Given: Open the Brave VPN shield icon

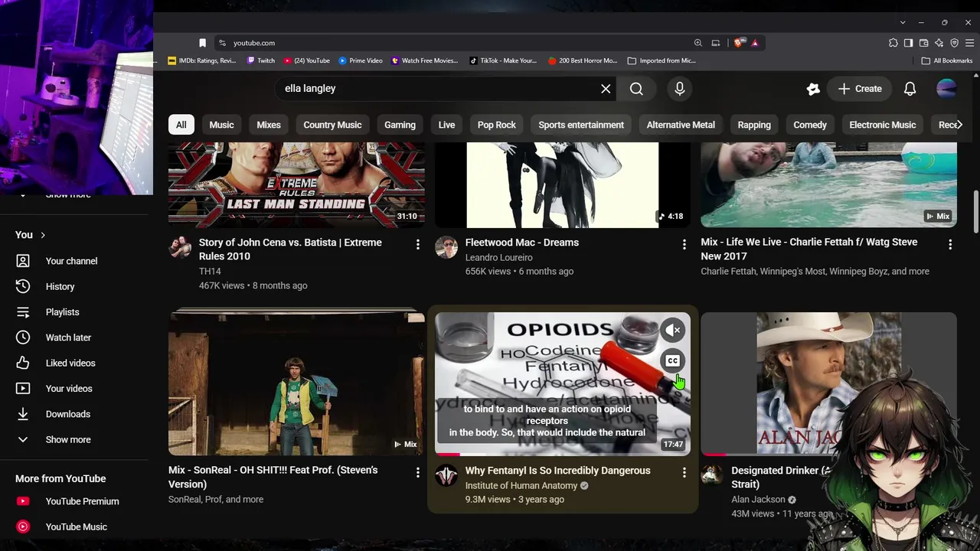Looking at the screenshot, I should coord(954,43).
